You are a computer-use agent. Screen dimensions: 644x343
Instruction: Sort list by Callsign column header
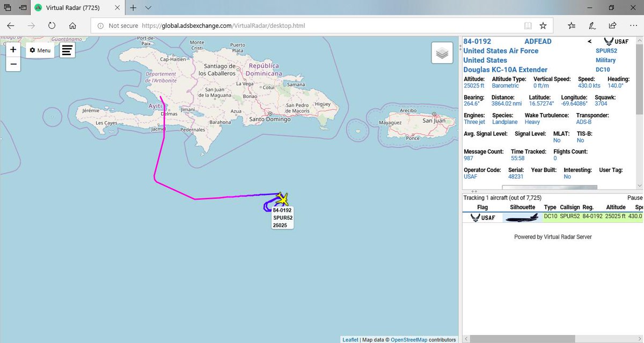pyautogui.click(x=569, y=207)
